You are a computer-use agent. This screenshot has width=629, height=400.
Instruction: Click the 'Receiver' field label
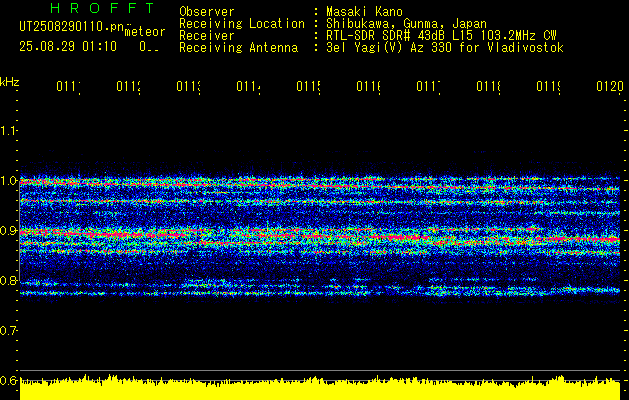tap(207, 36)
